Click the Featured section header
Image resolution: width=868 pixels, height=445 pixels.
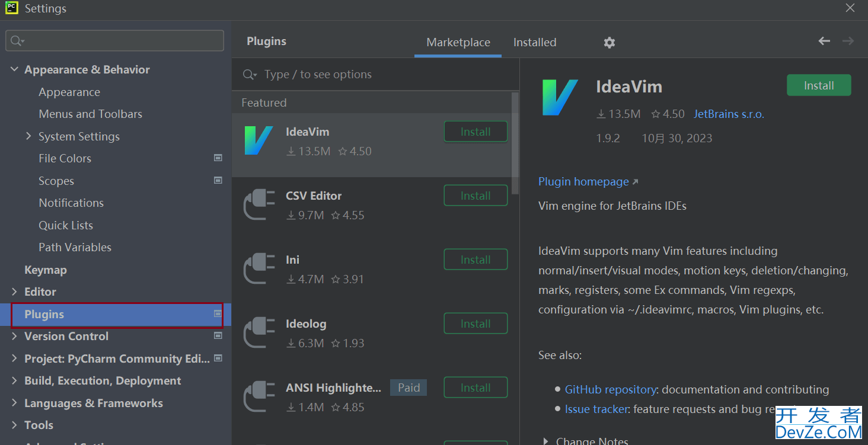264,103
